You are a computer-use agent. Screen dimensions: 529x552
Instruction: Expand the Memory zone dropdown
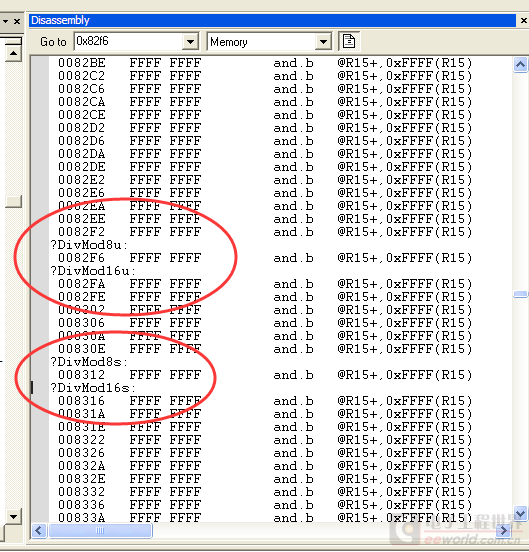click(x=323, y=42)
